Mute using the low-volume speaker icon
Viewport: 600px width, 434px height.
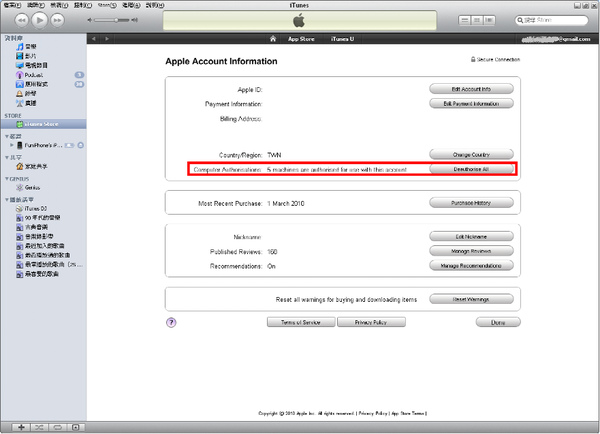coord(89,20)
